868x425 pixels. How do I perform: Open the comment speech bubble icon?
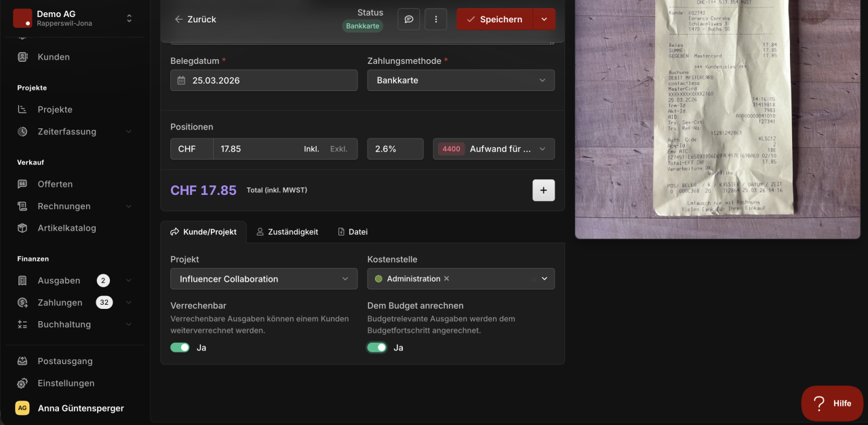[409, 19]
